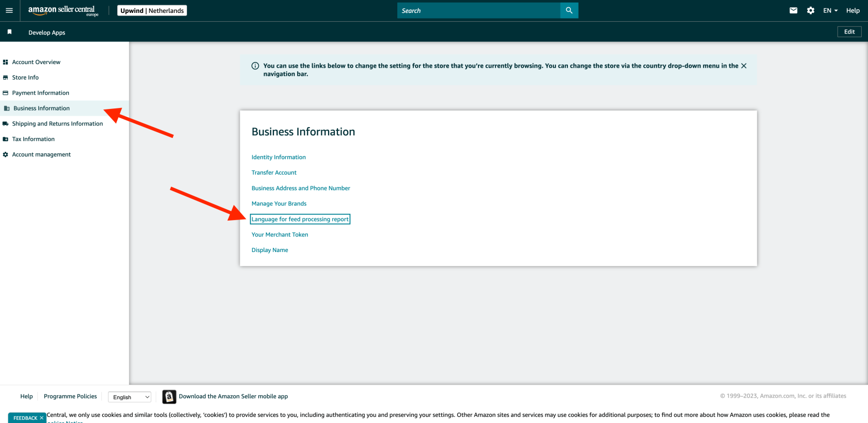Close the Feedback tab with X
868x423 pixels.
(42, 418)
